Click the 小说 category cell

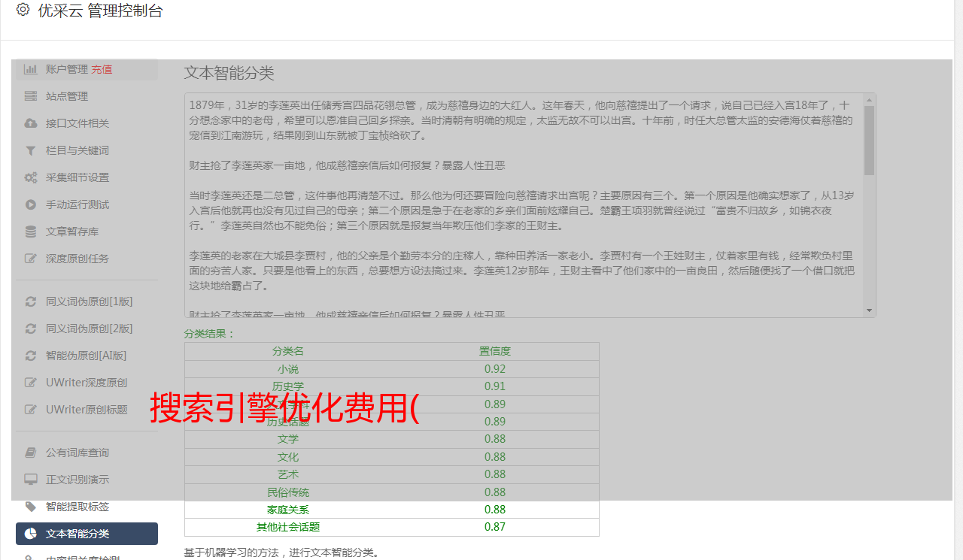[288, 369]
